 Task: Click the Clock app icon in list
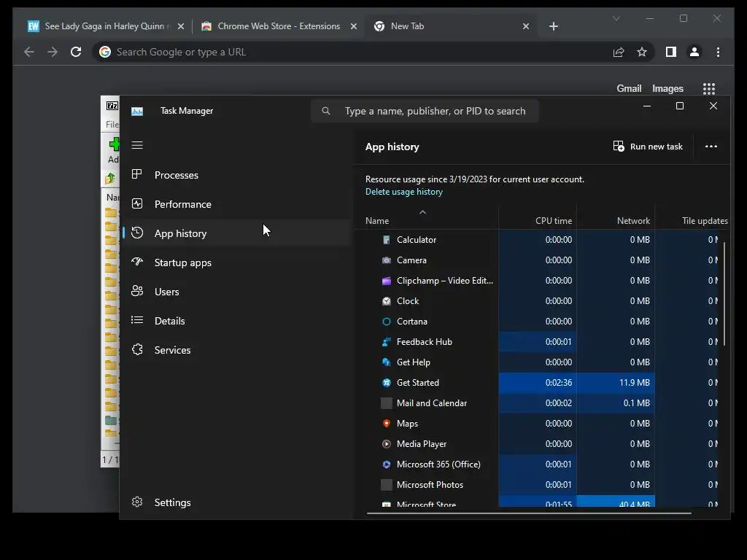coord(387,301)
